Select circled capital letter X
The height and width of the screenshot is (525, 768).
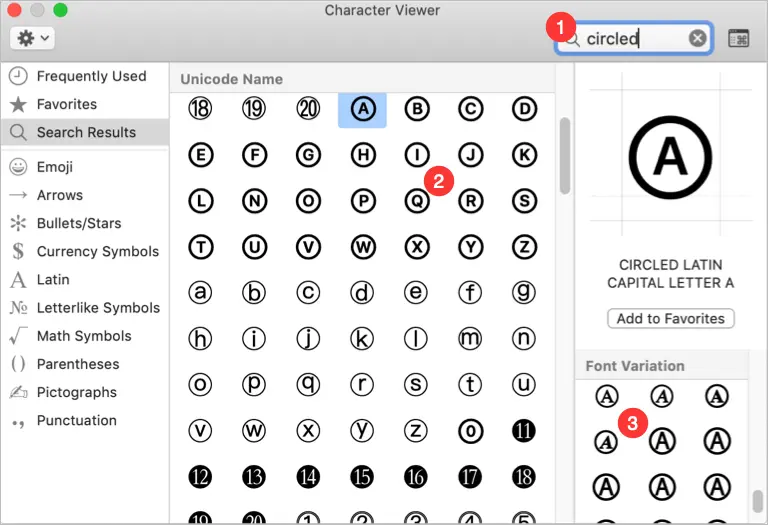pos(417,247)
